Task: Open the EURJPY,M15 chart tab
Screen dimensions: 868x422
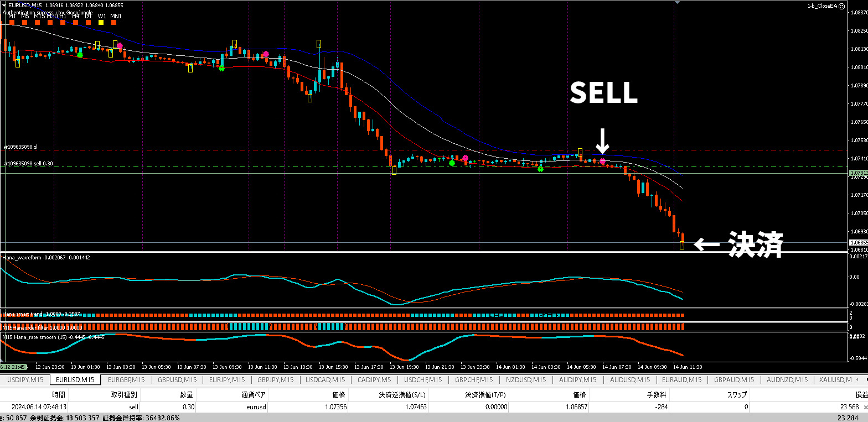Action: tap(226, 379)
